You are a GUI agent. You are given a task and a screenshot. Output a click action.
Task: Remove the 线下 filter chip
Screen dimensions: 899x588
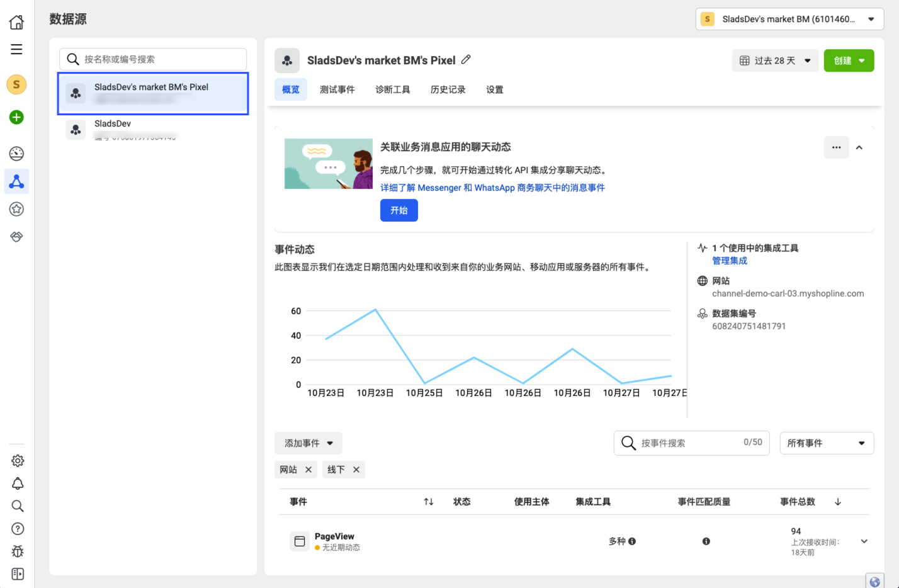point(356,470)
